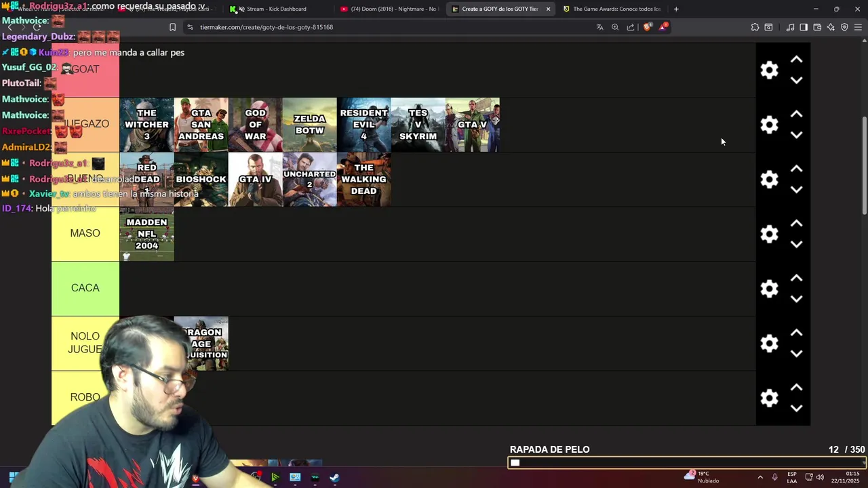Image resolution: width=868 pixels, height=488 pixels.
Task: Click the RAPADA DE PELO progress bar
Action: click(687, 463)
